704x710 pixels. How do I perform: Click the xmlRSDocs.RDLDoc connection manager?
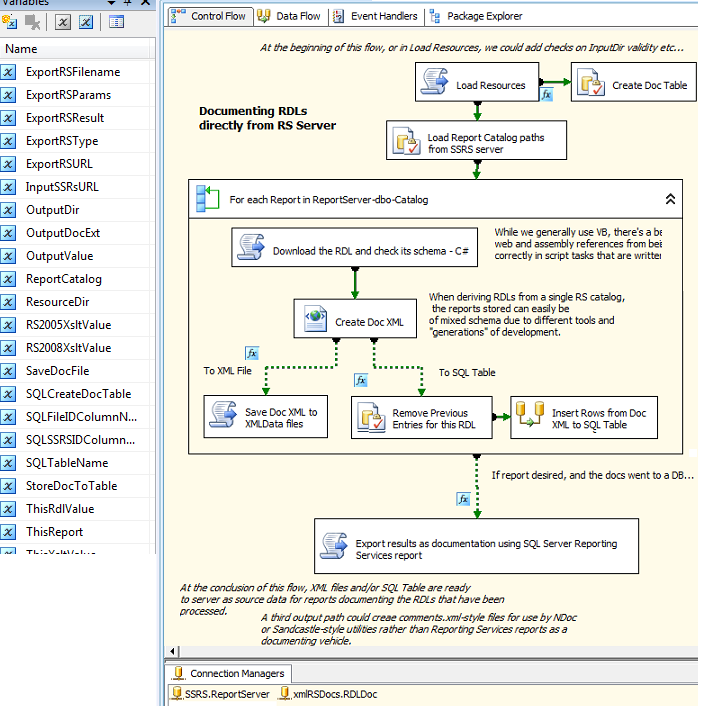coord(329,694)
